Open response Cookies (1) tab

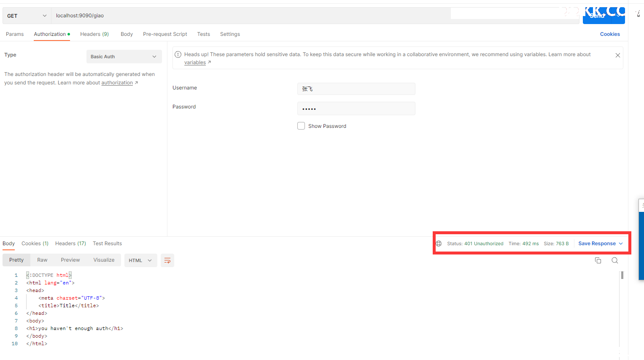tap(35, 244)
